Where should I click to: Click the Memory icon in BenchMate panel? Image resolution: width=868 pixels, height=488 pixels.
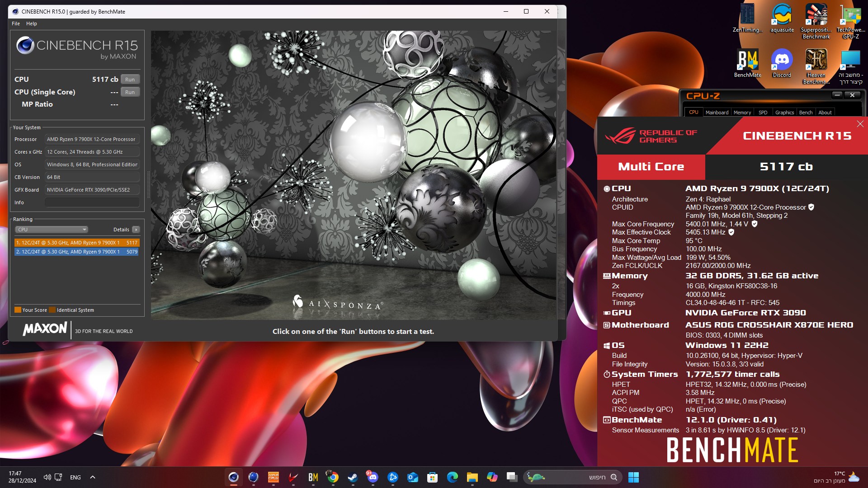pyautogui.click(x=607, y=276)
